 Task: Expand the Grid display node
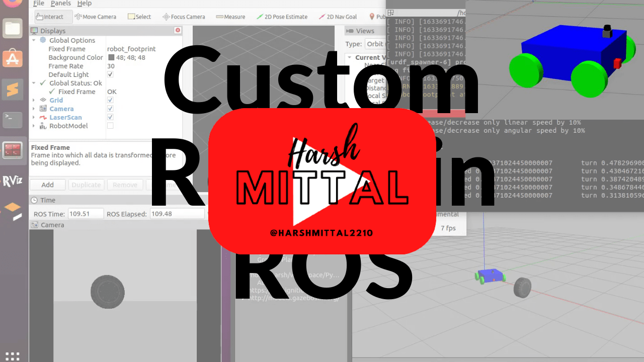coord(34,100)
